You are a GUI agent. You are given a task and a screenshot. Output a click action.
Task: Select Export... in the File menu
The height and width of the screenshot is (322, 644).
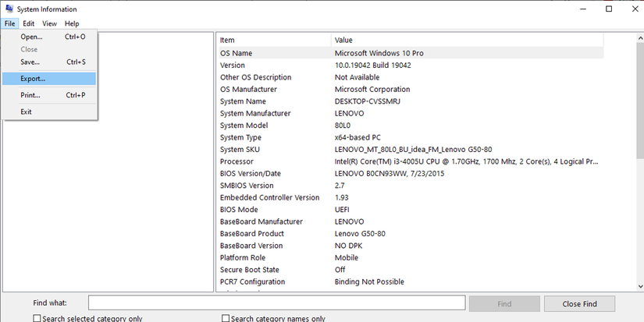[49, 79]
